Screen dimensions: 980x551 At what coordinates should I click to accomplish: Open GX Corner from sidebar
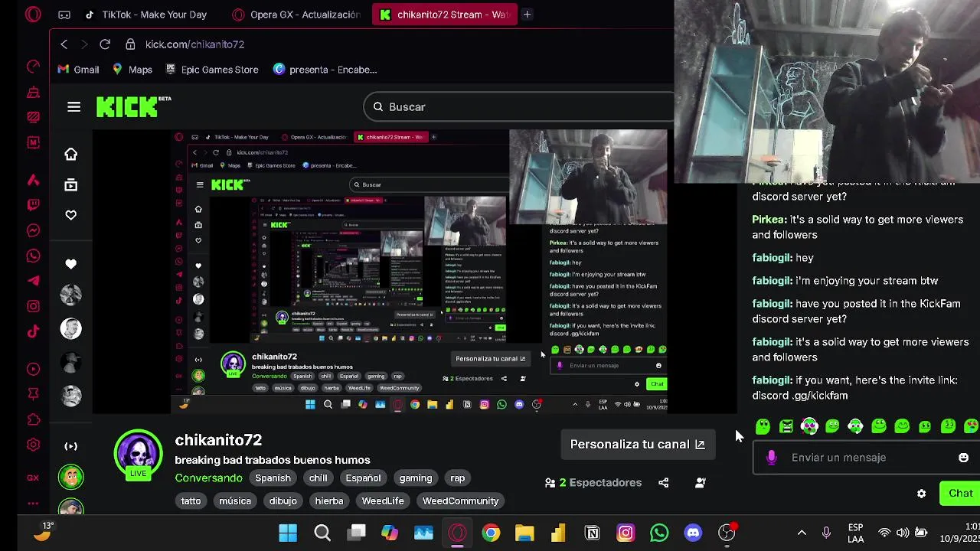pyautogui.click(x=33, y=478)
